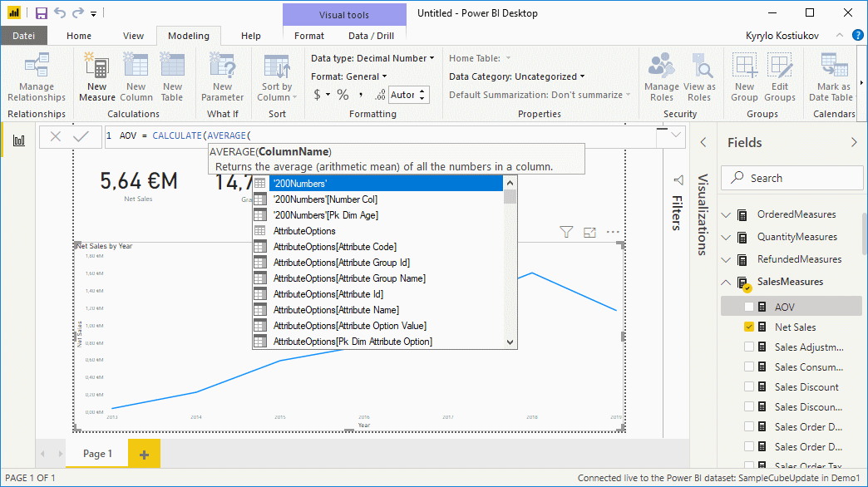Viewport: 868px width, 487px height.
Task: Click the Redo arrow icon
Action: pyautogui.click(x=78, y=12)
